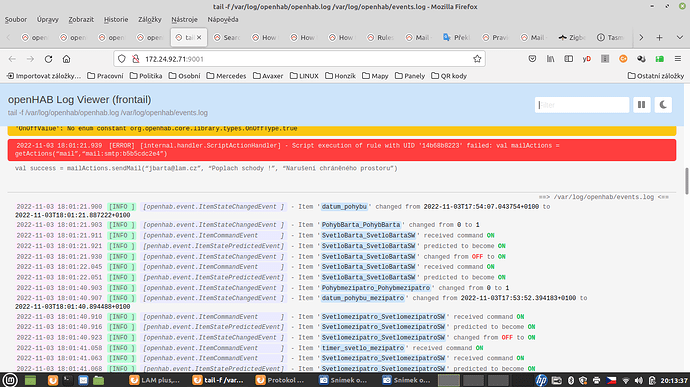Reload the current page

tap(48, 59)
